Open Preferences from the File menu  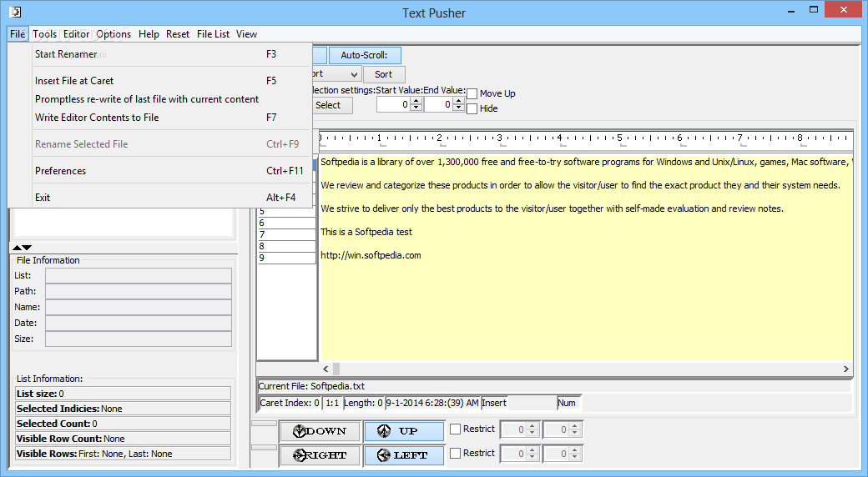pos(159,170)
